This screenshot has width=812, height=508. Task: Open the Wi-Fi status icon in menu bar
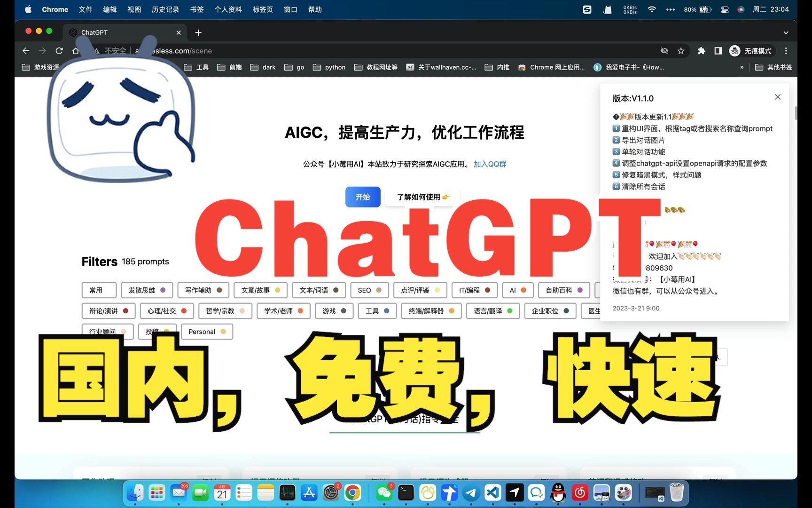(651, 9)
